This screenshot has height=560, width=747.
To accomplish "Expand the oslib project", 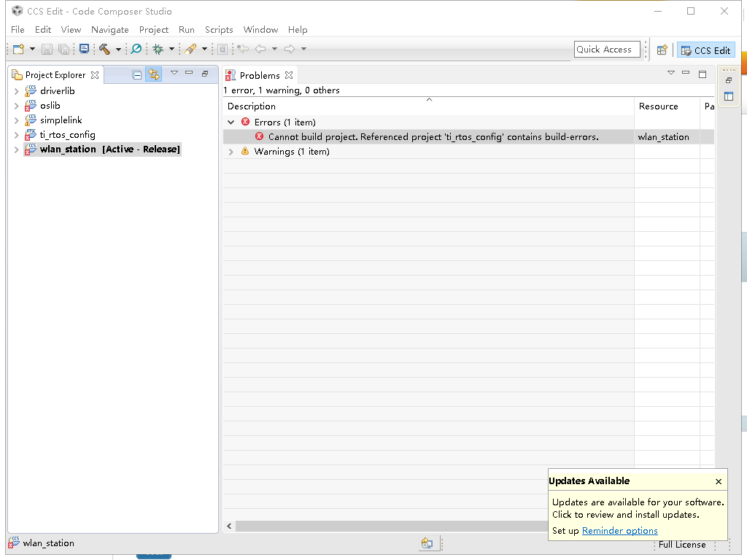I will 16,106.
